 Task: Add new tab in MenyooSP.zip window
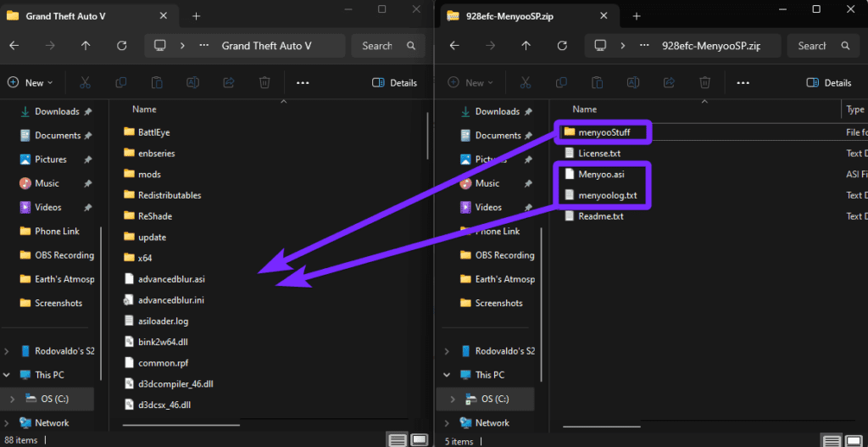click(637, 16)
